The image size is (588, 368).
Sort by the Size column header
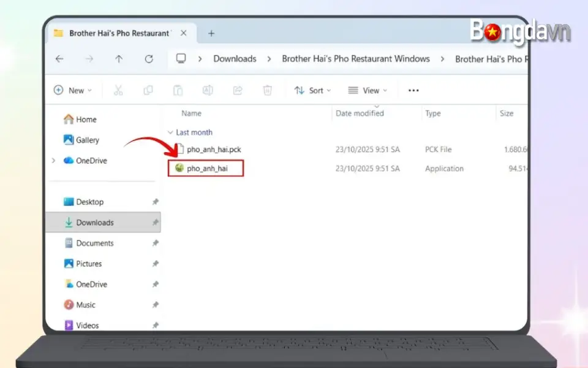(x=507, y=113)
